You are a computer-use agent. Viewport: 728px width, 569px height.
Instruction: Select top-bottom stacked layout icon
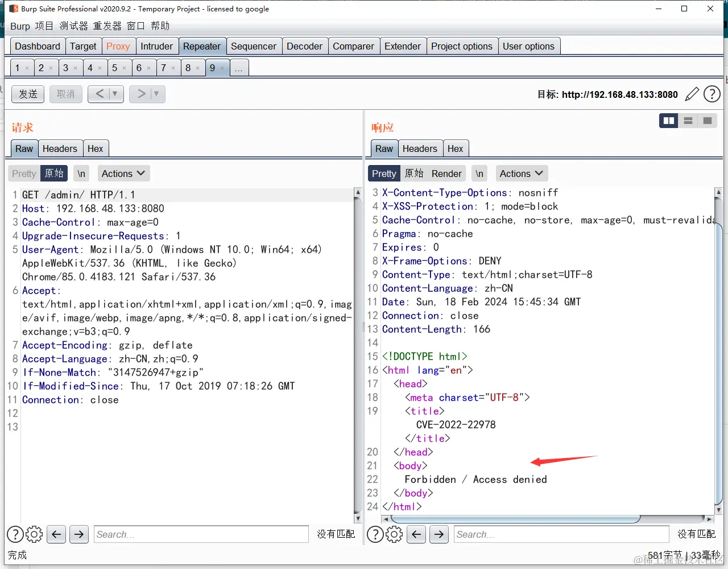[688, 121]
